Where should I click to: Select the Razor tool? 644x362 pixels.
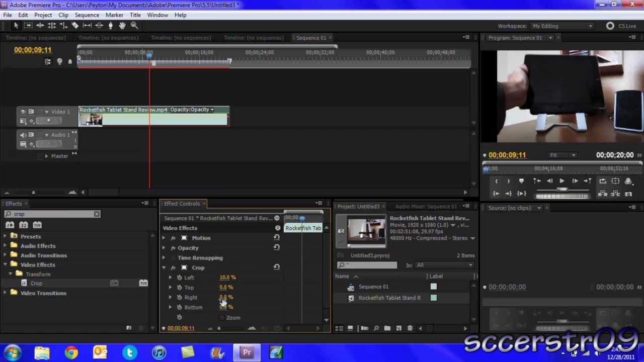75,25
